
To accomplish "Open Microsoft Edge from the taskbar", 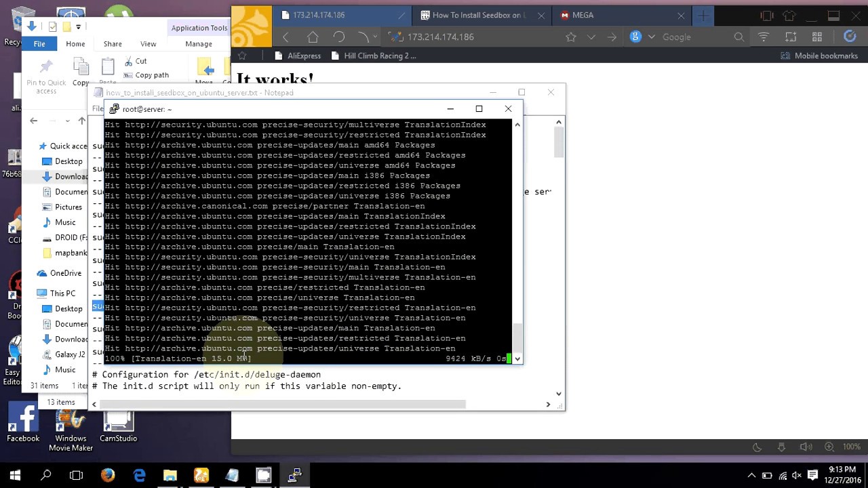I will [x=139, y=475].
